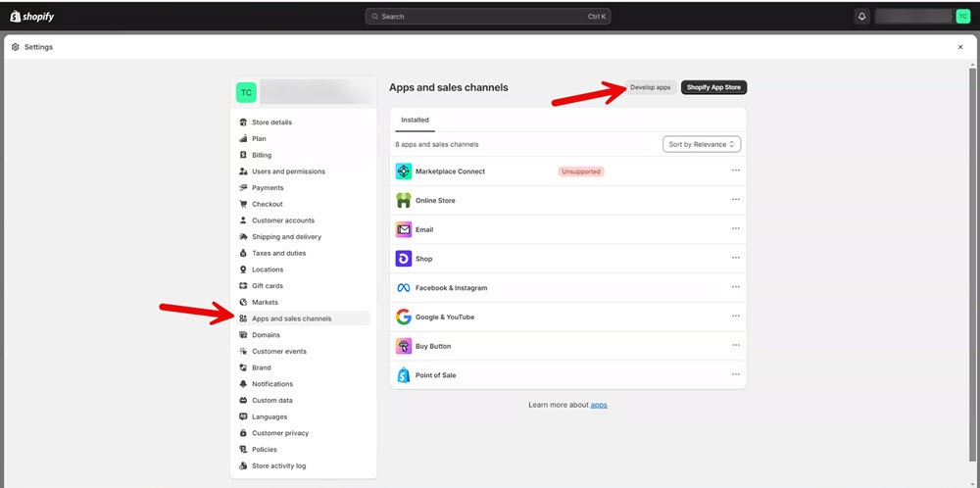Close the Settings panel
Viewport: 980px width, 488px height.
point(960,47)
